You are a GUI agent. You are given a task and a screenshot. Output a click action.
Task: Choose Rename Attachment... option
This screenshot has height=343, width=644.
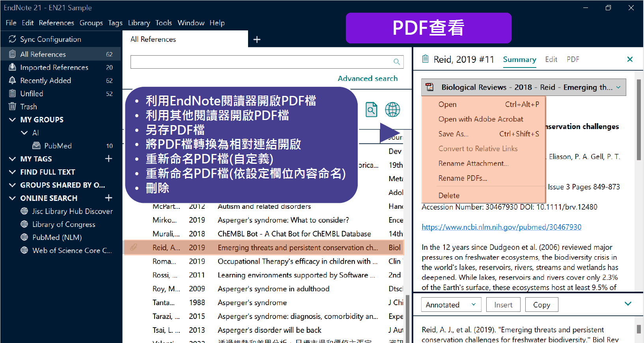click(483, 163)
